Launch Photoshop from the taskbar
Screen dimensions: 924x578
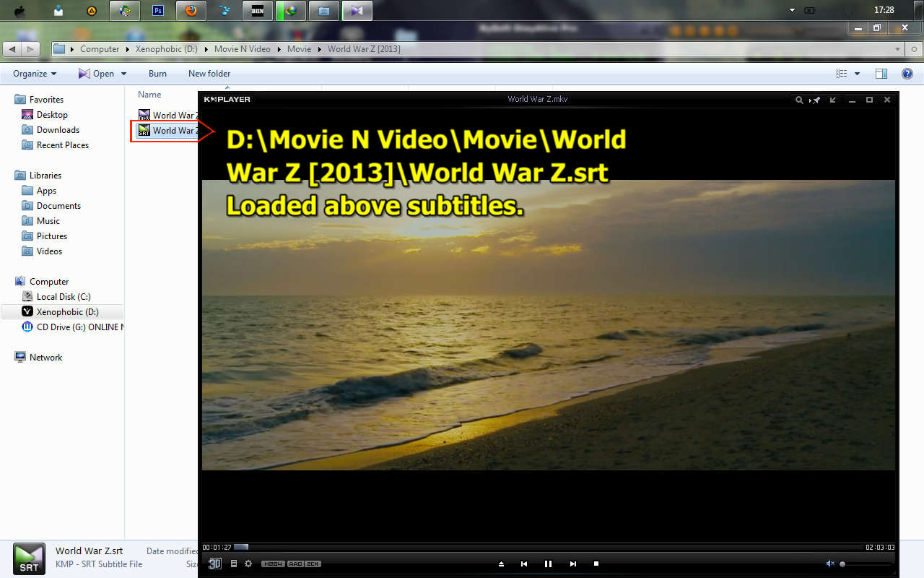point(159,11)
